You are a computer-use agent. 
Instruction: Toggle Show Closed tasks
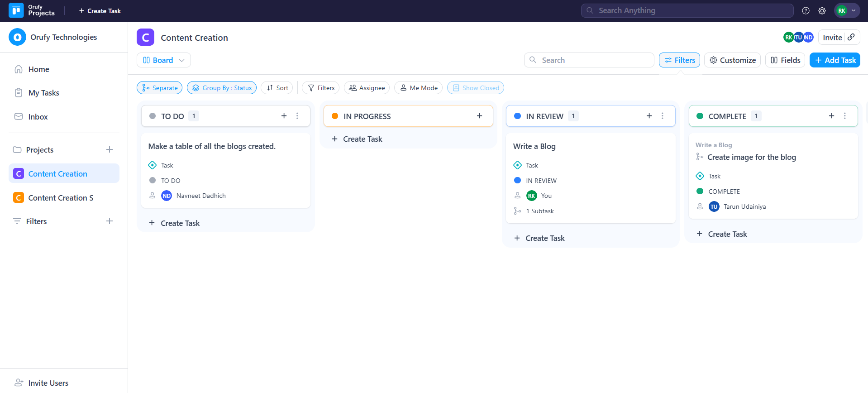(x=475, y=88)
